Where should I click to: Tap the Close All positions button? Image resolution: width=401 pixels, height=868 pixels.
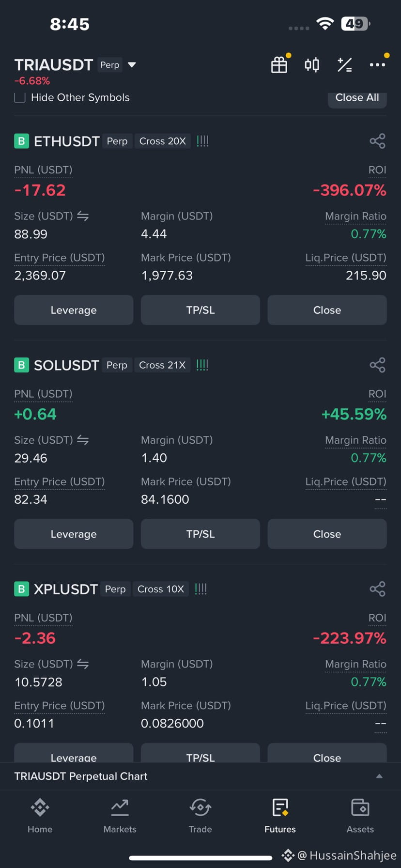[x=357, y=98]
